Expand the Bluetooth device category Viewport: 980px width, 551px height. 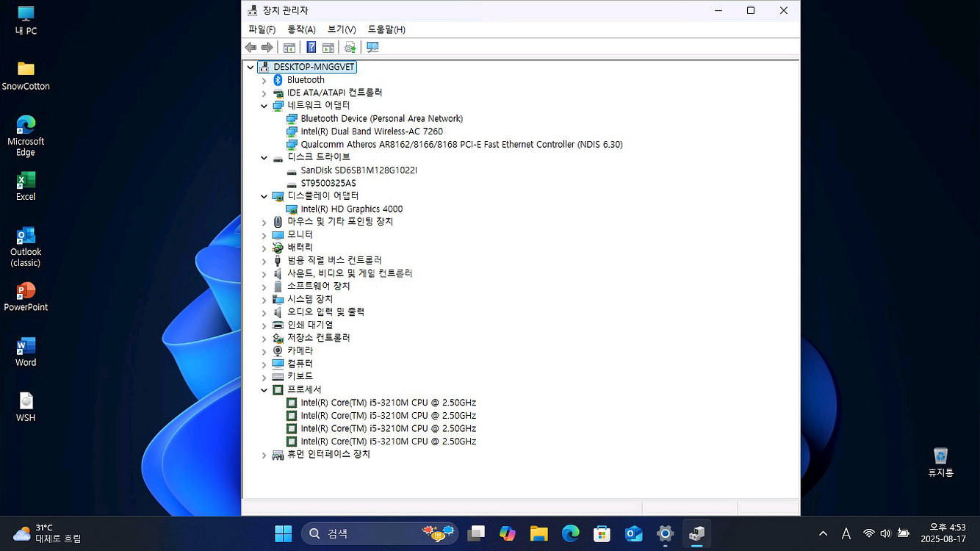coord(264,79)
